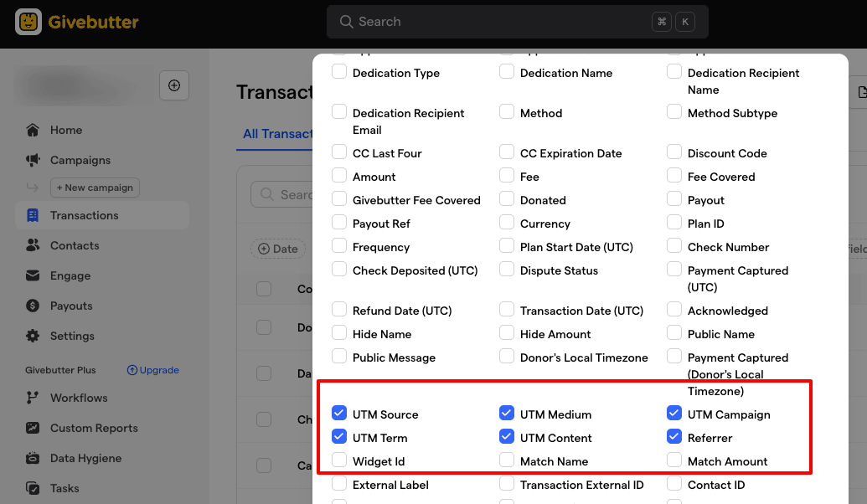Click the Home house icon
Screen dimensions: 867x504
click(33, 130)
